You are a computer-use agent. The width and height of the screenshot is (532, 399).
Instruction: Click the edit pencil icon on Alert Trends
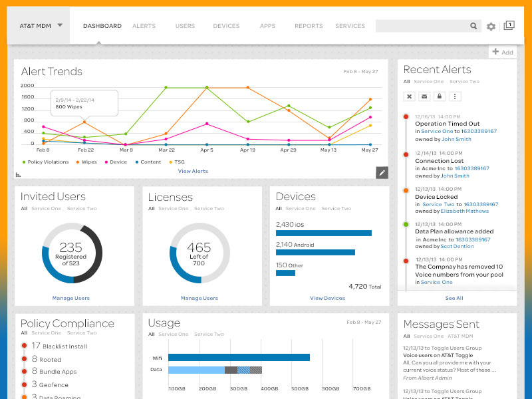pyautogui.click(x=382, y=172)
